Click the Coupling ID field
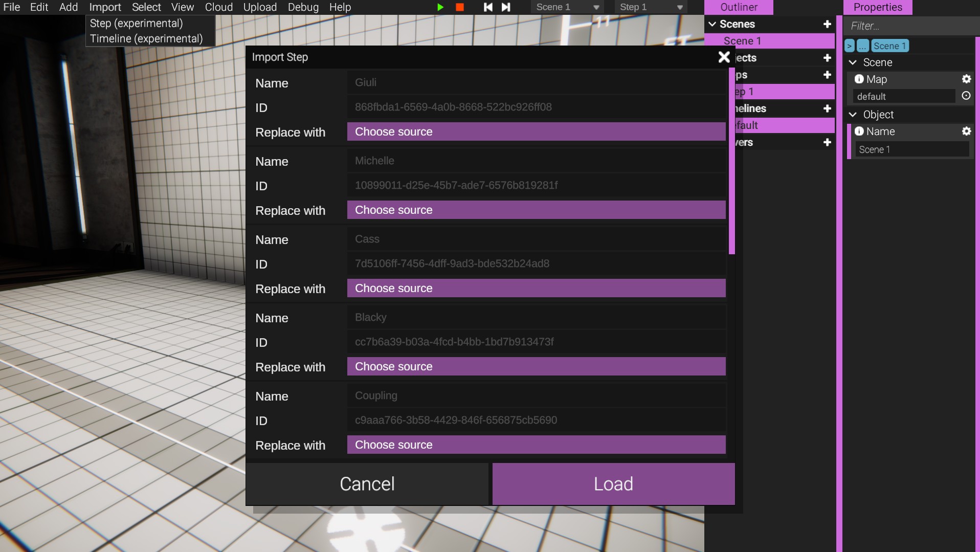Screen dimensions: 980x552 pyautogui.click(x=536, y=420)
